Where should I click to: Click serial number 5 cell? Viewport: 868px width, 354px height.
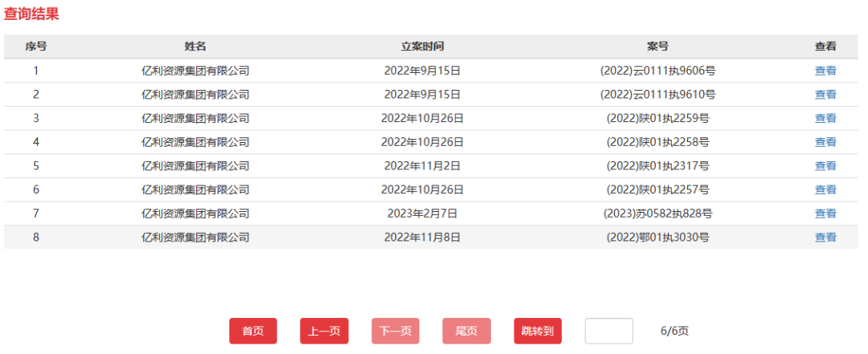tap(36, 166)
